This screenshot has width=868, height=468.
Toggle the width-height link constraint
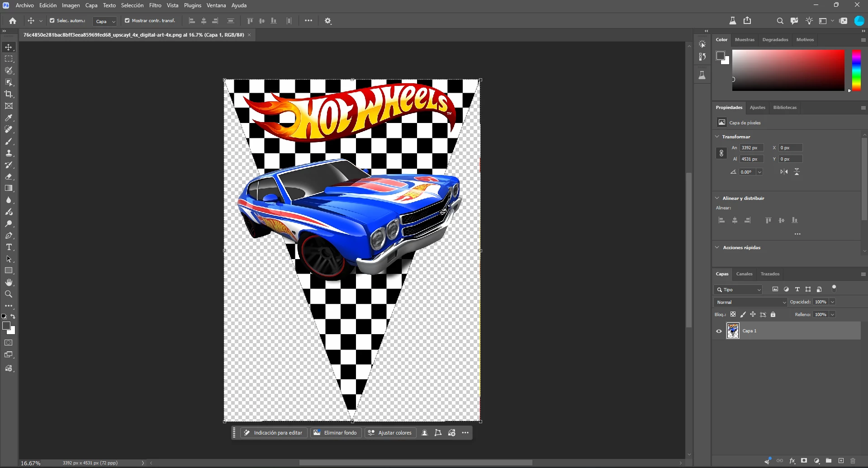(x=721, y=153)
